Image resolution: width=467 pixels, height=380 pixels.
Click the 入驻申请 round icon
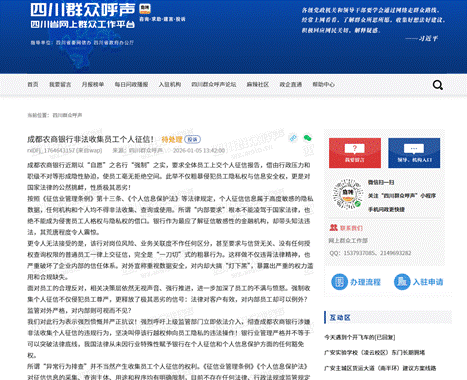(402, 282)
